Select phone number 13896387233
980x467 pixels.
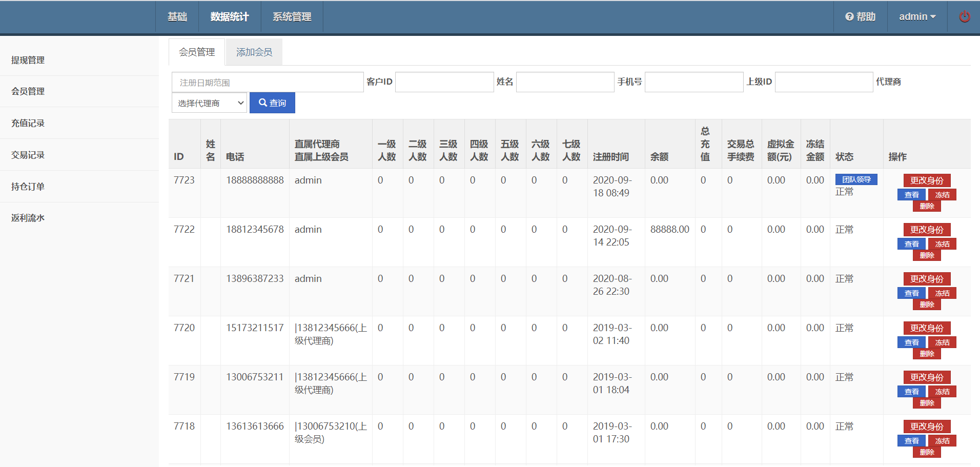255,278
